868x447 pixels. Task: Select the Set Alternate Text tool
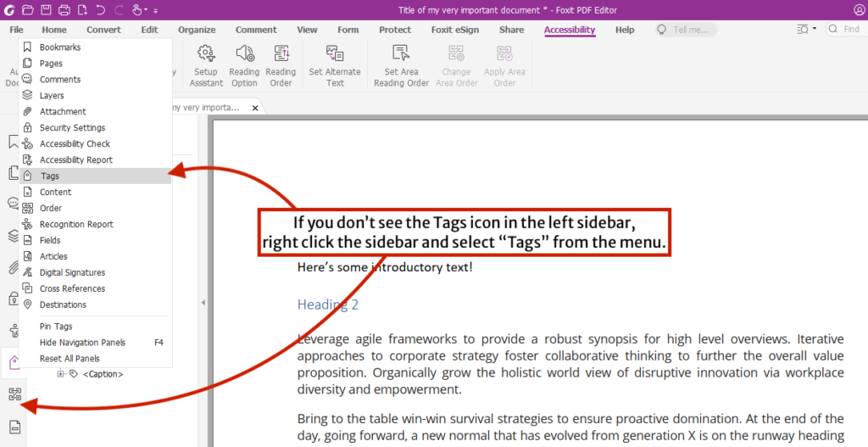pyautogui.click(x=335, y=66)
